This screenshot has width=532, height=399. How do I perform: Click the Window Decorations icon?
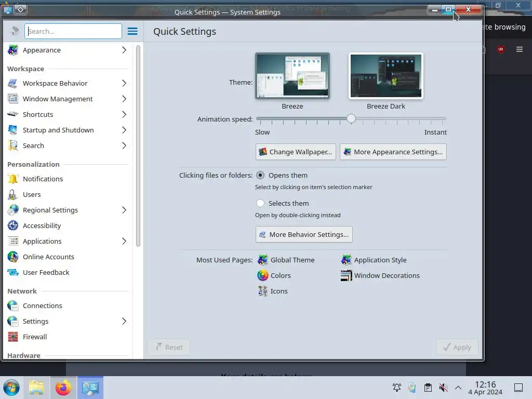tap(346, 275)
